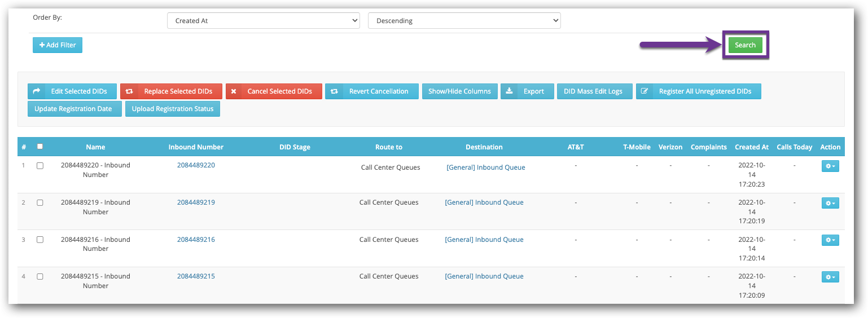868x318 pixels.
Task: Click Cancel Selected DIDs button
Action: (274, 91)
